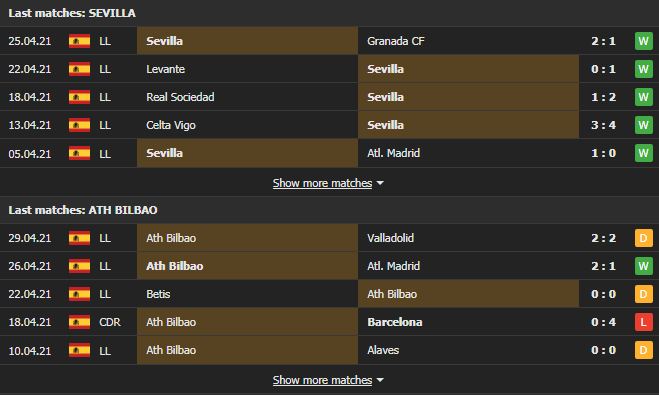Select the 1 : 0 score vs Atl. Madrid

604,153
